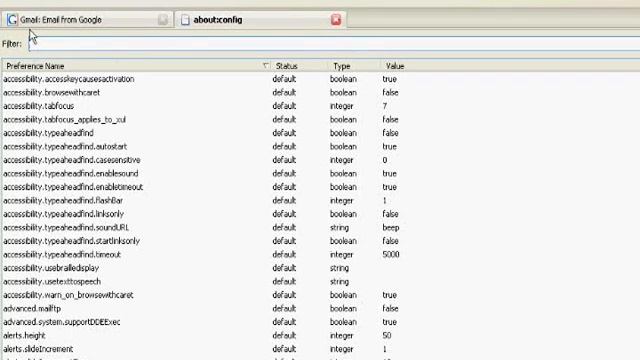This screenshot has height=360, width=640.
Task: Click value 50 of alerts.height
Action: click(x=387, y=335)
